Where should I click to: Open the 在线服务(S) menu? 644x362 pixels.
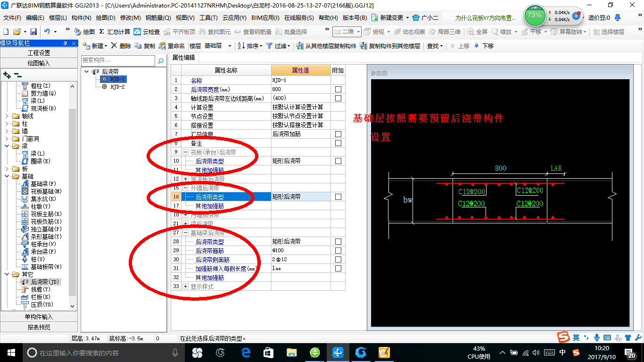(299, 18)
